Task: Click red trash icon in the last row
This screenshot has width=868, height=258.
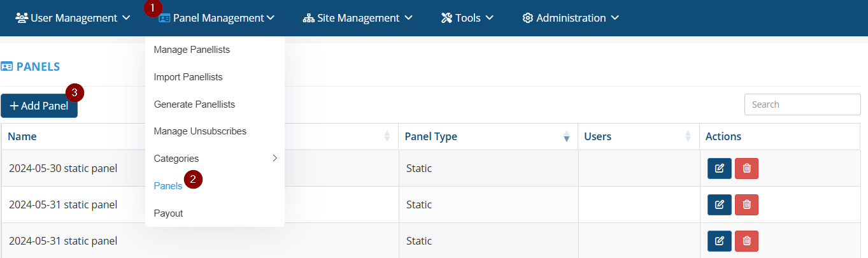Action: pos(746,241)
